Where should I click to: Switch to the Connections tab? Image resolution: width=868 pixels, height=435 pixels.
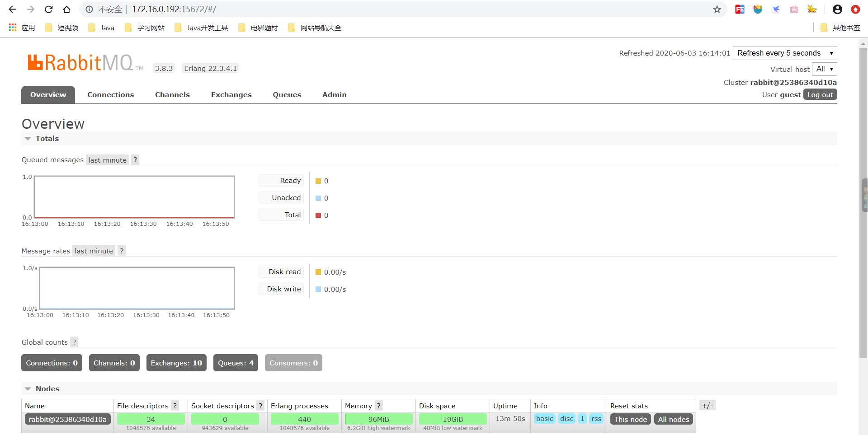coord(111,95)
